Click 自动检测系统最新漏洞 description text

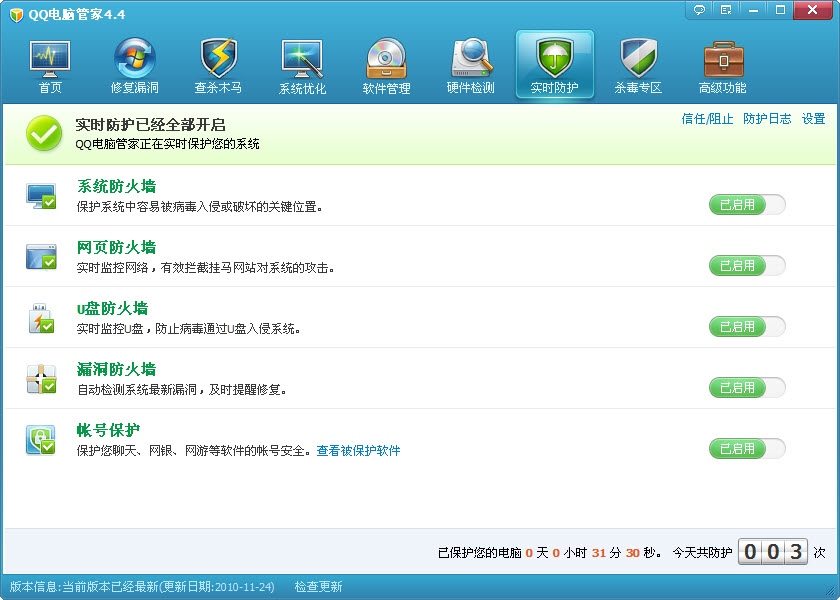click(x=182, y=389)
